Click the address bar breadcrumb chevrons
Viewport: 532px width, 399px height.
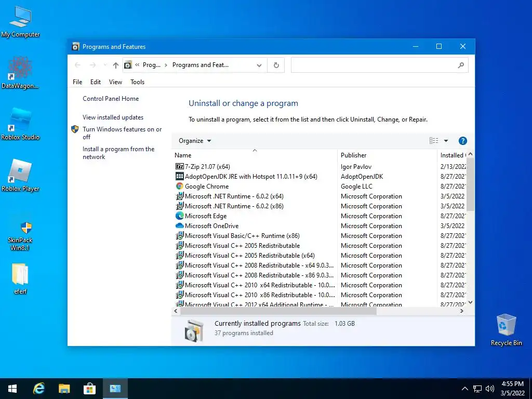137,65
